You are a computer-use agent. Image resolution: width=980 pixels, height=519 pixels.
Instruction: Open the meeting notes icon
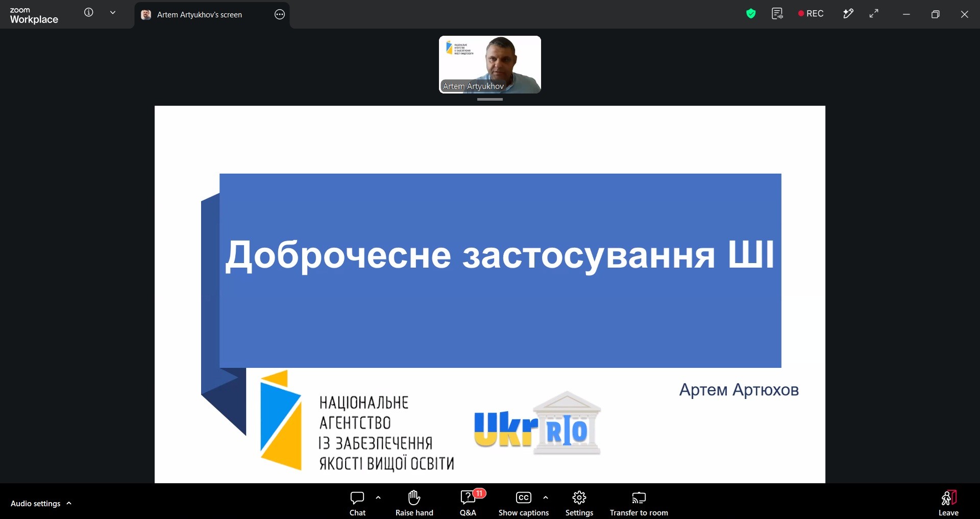click(x=777, y=14)
